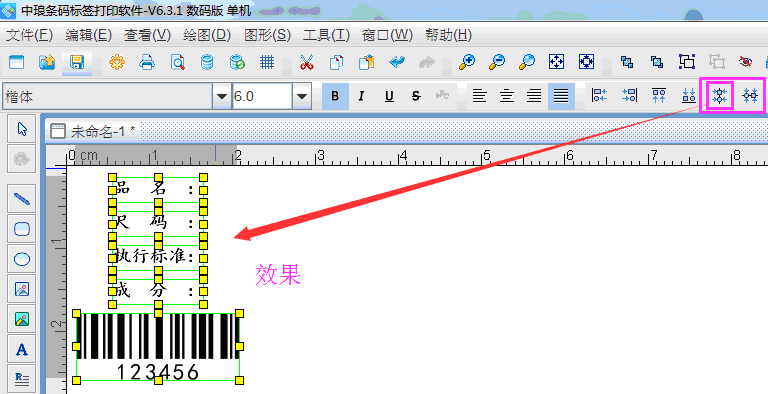Zoom out with the minus magnifier
The image size is (768, 394).
pos(497,62)
